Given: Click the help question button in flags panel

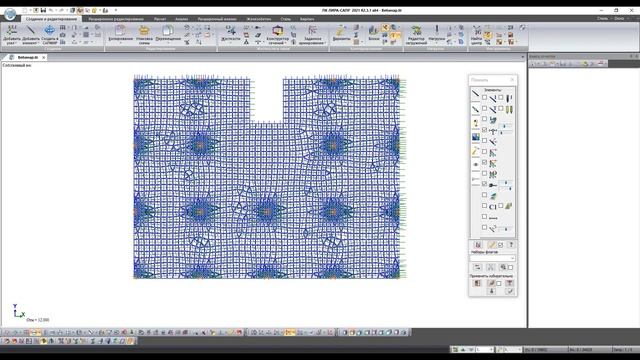Looking at the screenshot, I should point(511,244).
